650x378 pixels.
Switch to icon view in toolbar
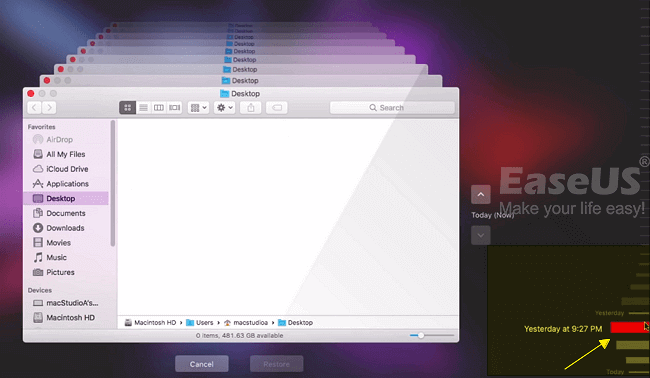point(128,108)
